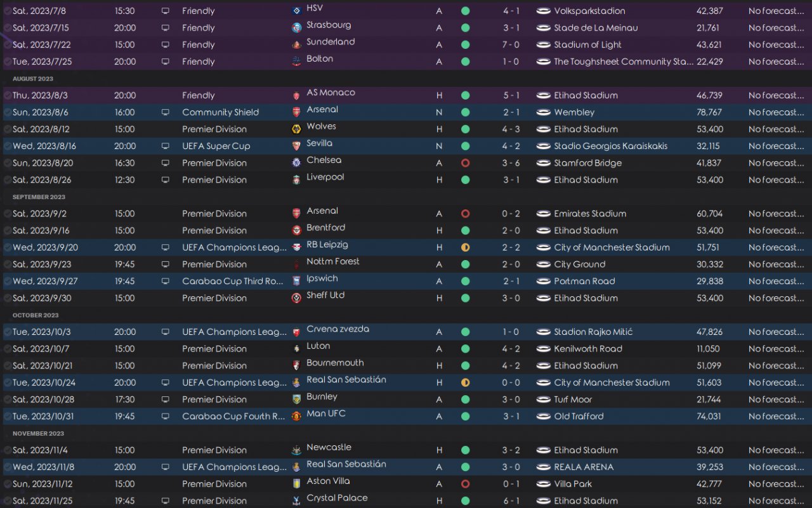The image size is (812, 508).
Task: Click the No forecast text on the Luton row
Action: pos(776,349)
